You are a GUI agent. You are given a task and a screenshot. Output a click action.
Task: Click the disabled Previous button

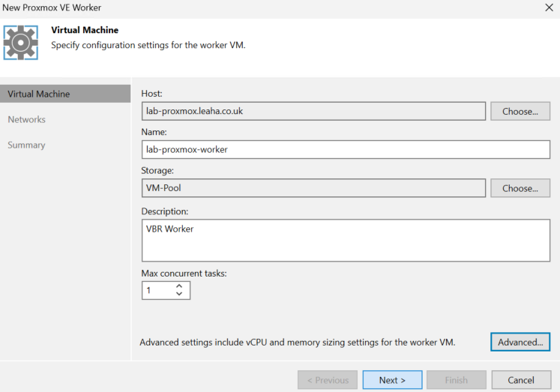click(x=328, y=380)
